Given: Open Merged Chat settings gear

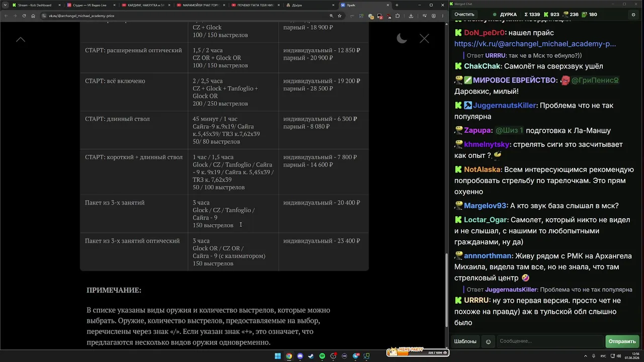Looking at the screenshot, I should point(633,15).
